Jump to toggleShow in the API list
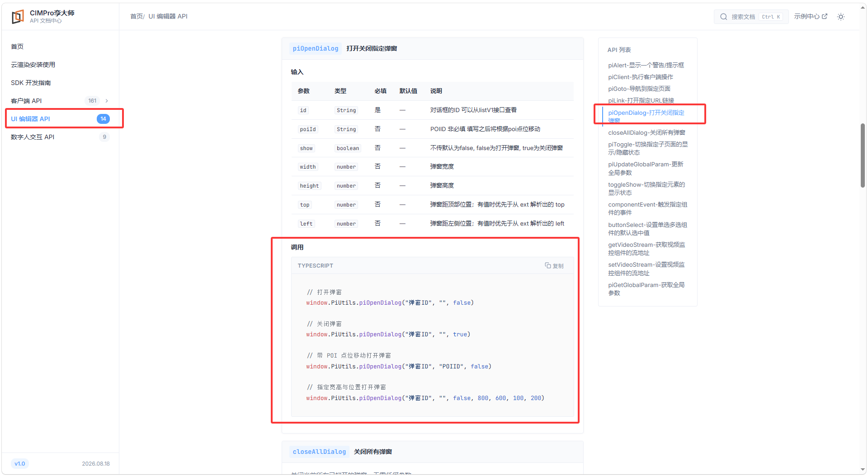The image size is (868, 476). click(x=646, y=189)
